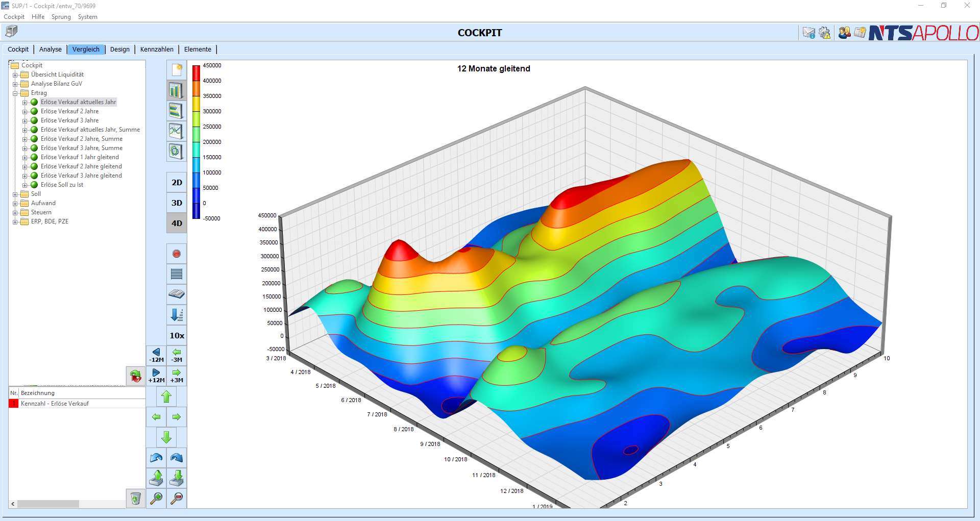Select Erlöse Verkauf 1 Jahr gleitend
980x521 pixels.
point(80,157)
